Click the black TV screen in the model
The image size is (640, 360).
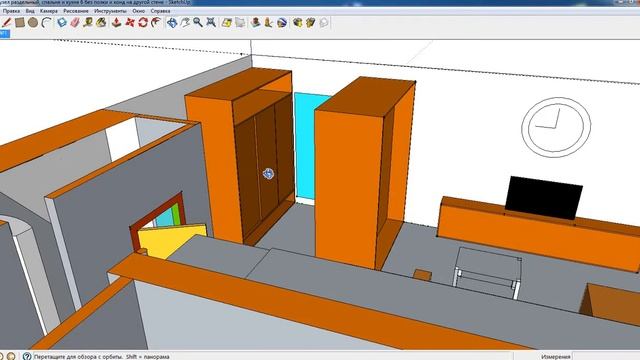[543, 198]
